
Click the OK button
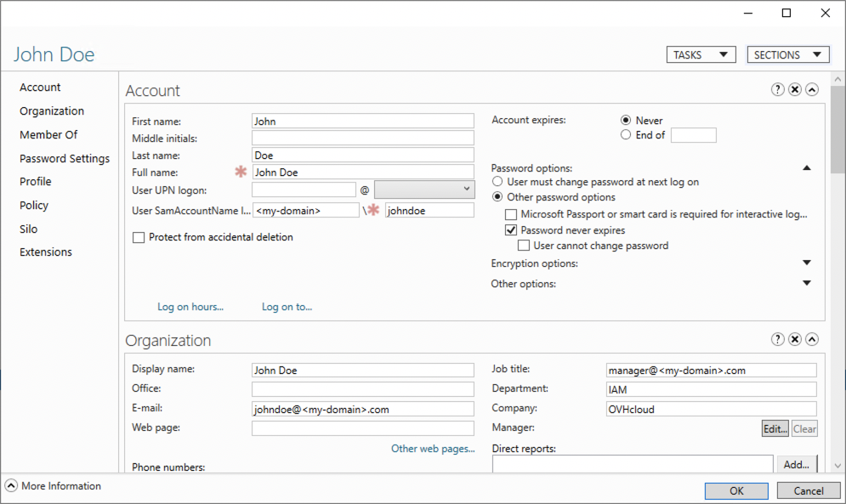tap(736, 490)
